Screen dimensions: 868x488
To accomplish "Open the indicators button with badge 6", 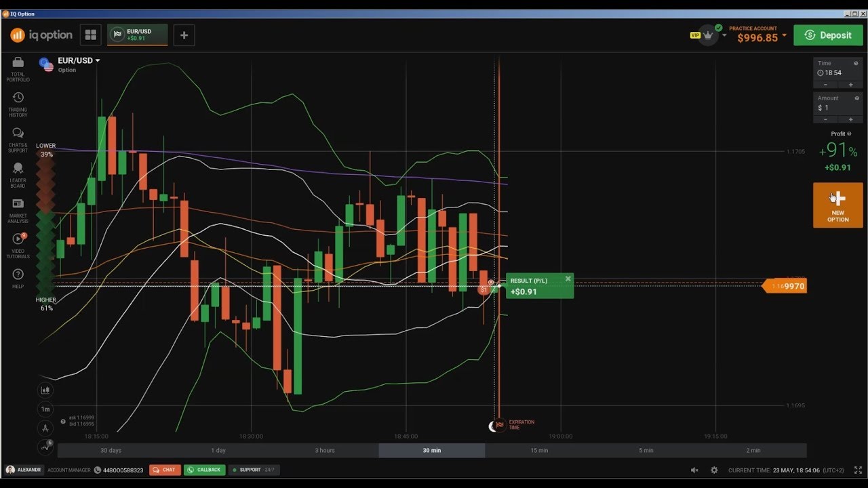I will click(45, 446).
